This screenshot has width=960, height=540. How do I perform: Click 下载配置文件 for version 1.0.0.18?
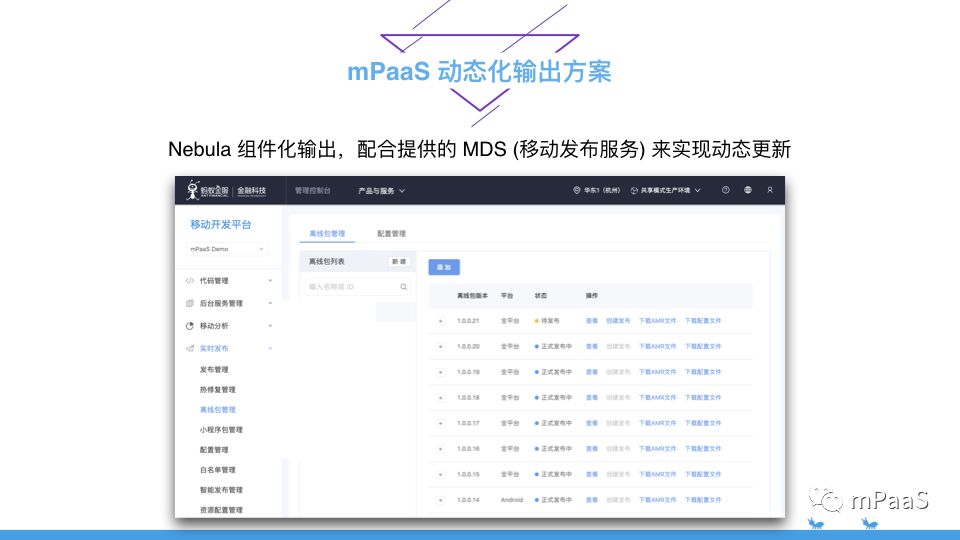click(x=703, y=398)
